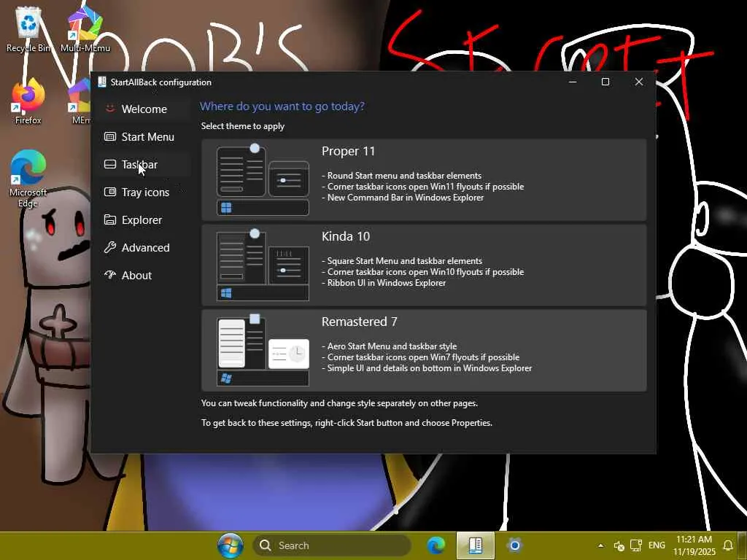Open the notifications bell icon
This screenshot has width=747, height=560.
[x=728, y=545]
